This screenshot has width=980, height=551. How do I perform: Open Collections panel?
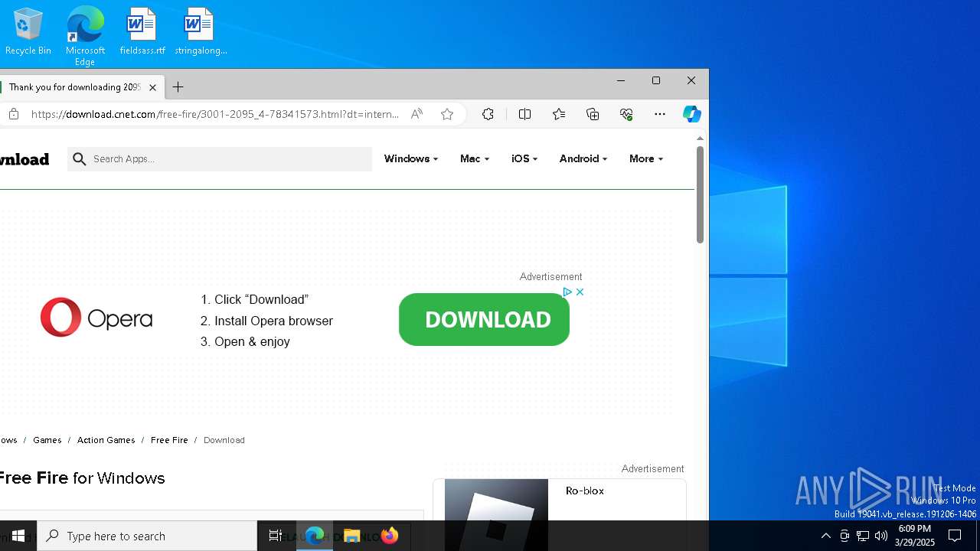click(593, 114)
